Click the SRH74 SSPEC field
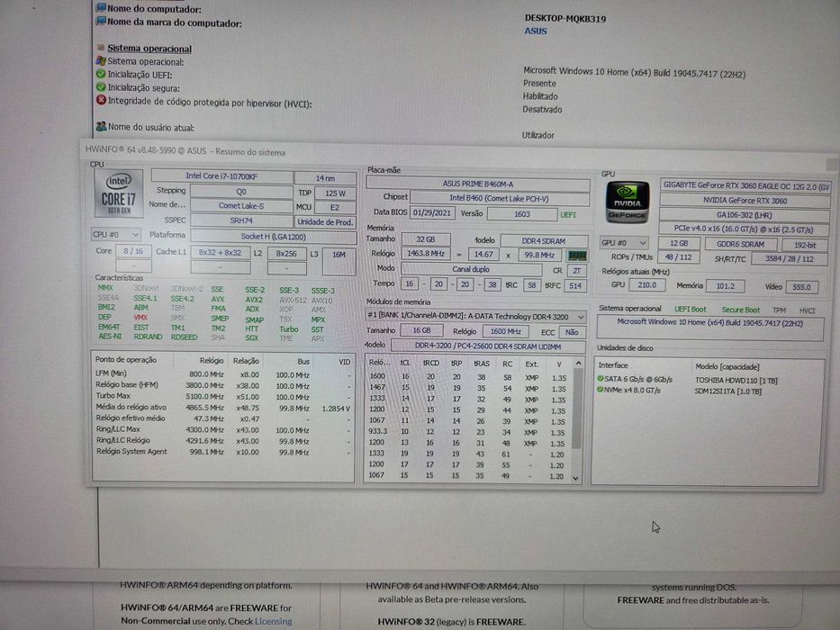The width and height of the screenshot is (840, 630). (241, 220)
